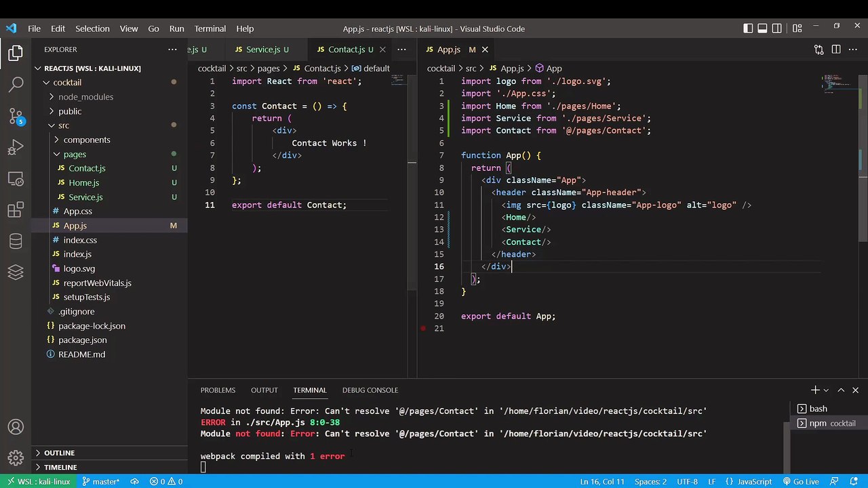Screen dimensions: 868x488
Task: Toggle breakpoint on line 21
Action: (423, 328)
